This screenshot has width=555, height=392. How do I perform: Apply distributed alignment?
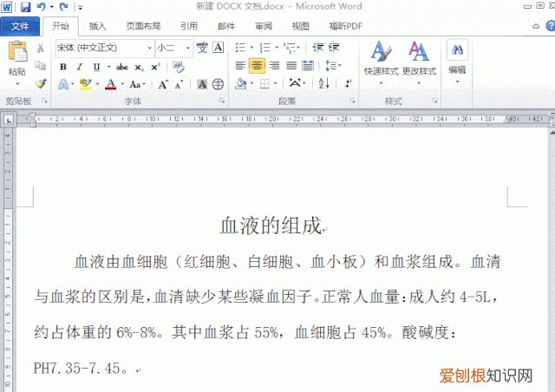click(308, 66)
